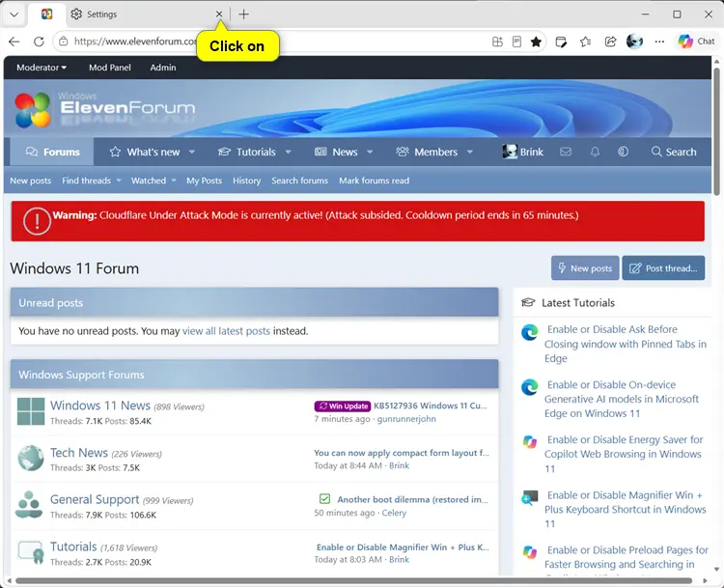724x588 pixels.
Task: Open the Forums nav tab
Action: point(53,152)
